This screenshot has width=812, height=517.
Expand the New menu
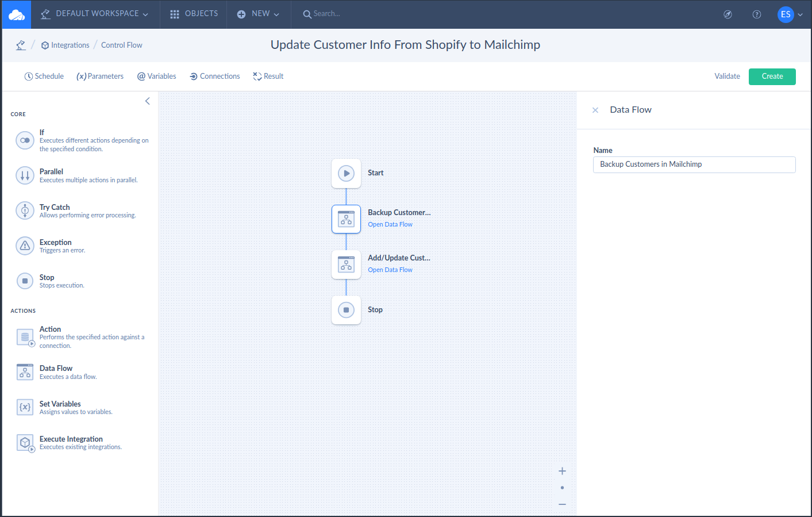(x=258, y=14)
